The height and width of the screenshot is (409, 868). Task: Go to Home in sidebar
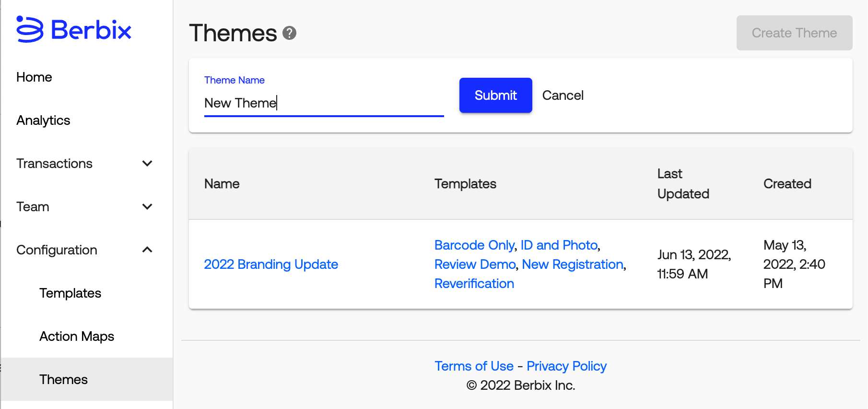point(34,77)
